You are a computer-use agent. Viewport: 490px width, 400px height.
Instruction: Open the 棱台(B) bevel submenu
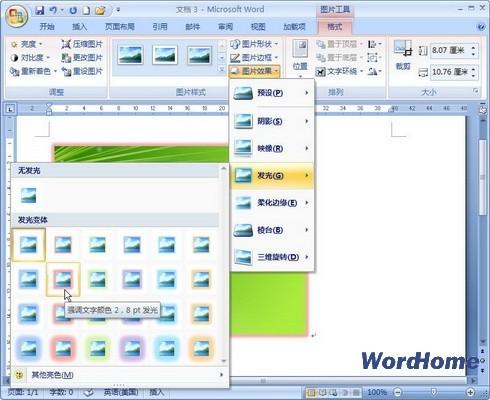tap(272, 230)
